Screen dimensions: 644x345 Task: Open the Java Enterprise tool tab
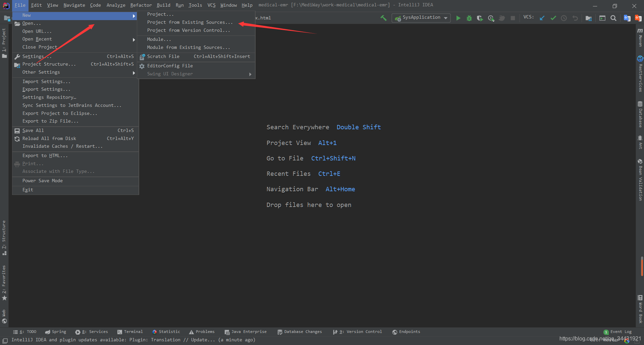246,332
